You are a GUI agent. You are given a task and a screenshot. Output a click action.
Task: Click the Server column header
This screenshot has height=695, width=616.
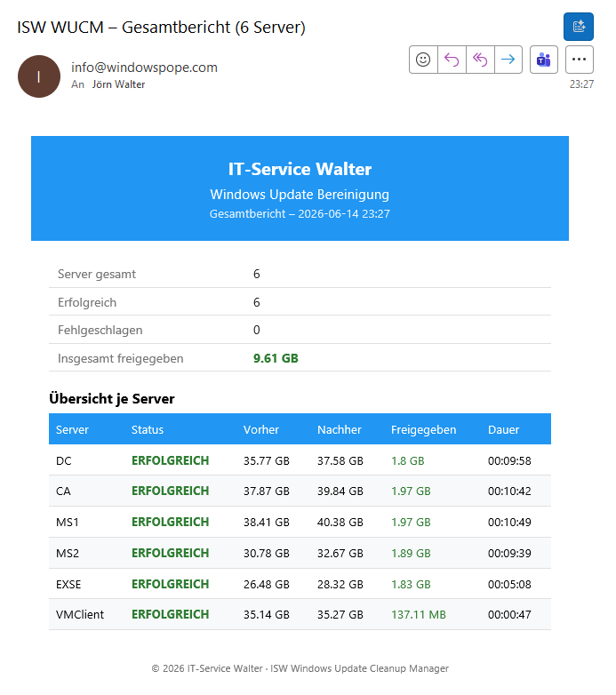[x=72, y=429]
